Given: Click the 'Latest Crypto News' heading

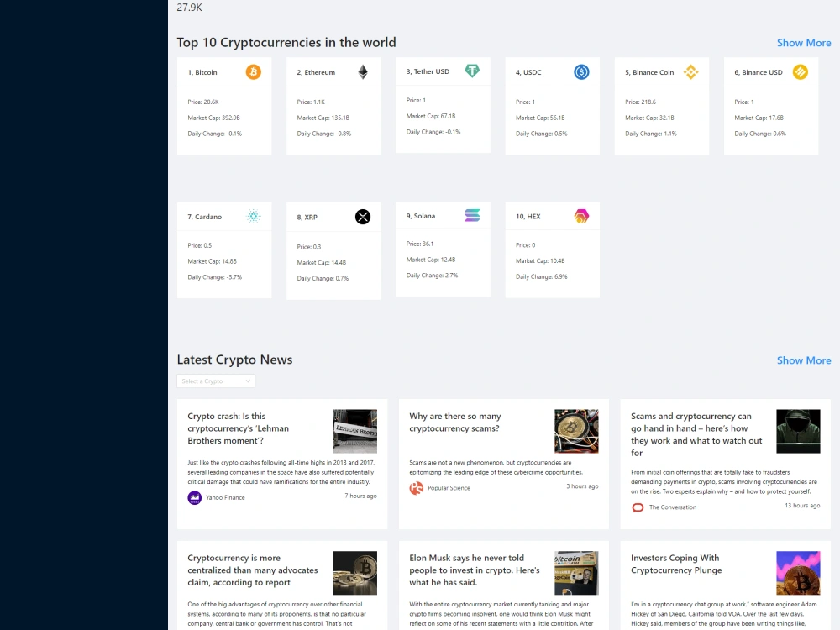Looking at the screenshot, I should click(234, 360).
